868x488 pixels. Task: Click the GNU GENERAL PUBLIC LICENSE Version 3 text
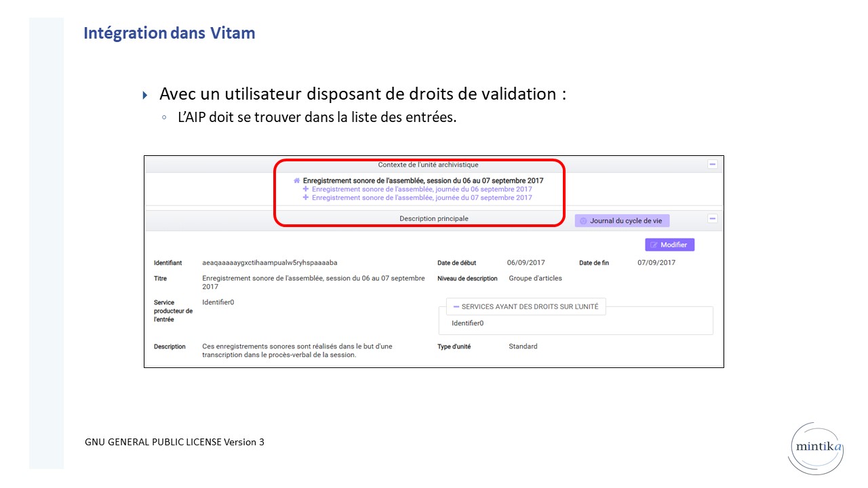pos(174,442)
